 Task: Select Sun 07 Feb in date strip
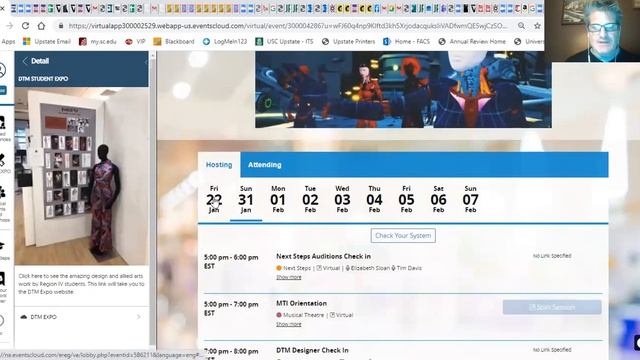(x=470, y=199)
